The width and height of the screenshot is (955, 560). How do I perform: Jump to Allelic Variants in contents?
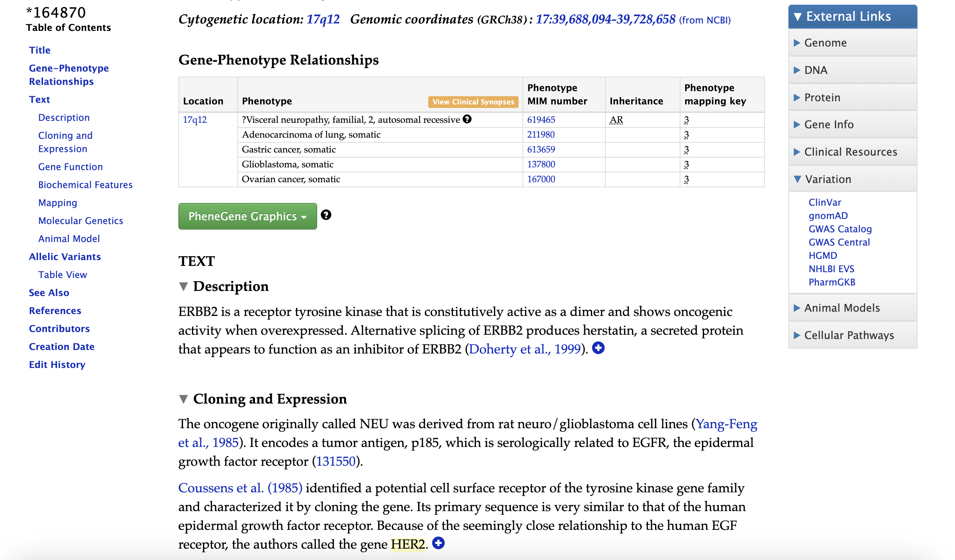point(65,257)
